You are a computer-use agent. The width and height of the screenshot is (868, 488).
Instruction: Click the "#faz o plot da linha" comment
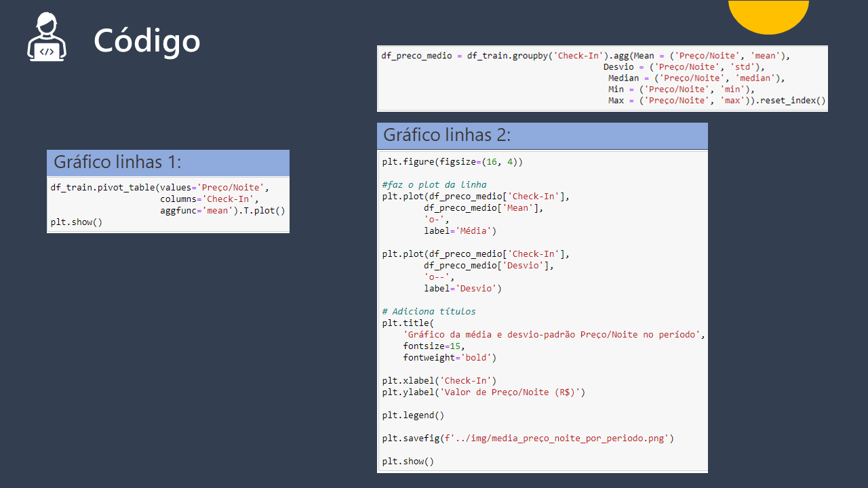434,185
